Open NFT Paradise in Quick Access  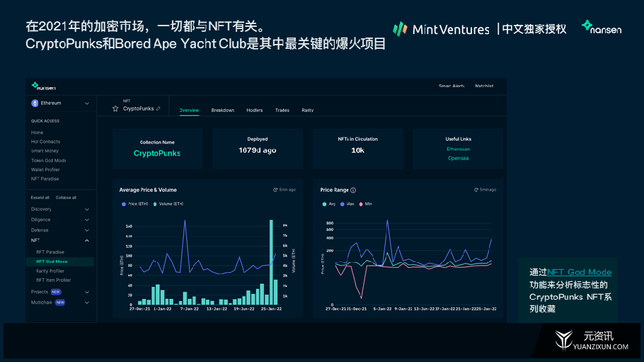click(x=45, y=179)
